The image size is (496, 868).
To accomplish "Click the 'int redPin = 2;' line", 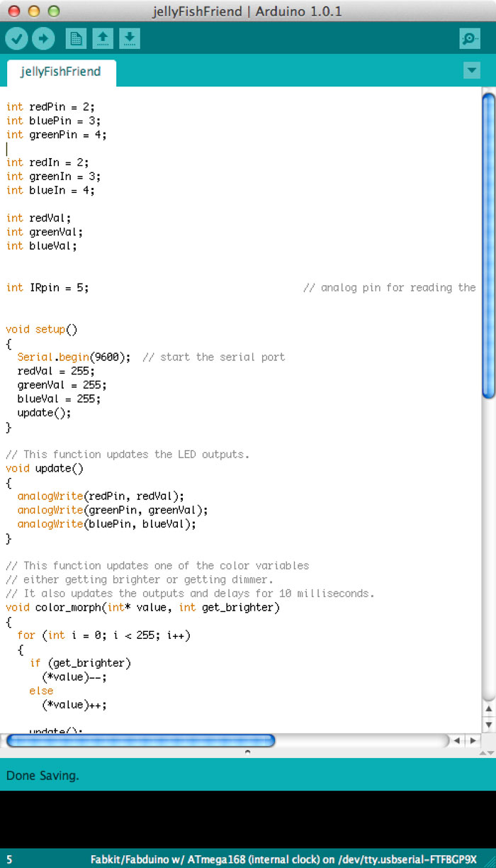I will [x=50, y=107].
